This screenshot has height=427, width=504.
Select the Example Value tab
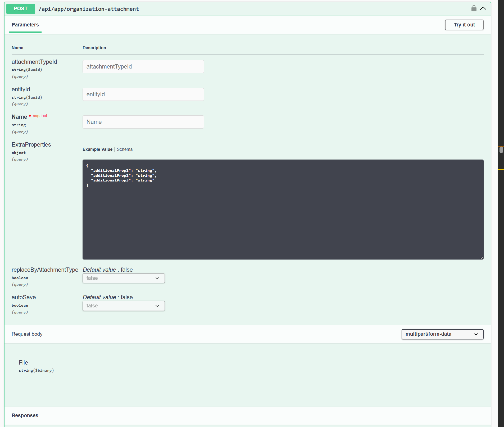coord(97,149)
